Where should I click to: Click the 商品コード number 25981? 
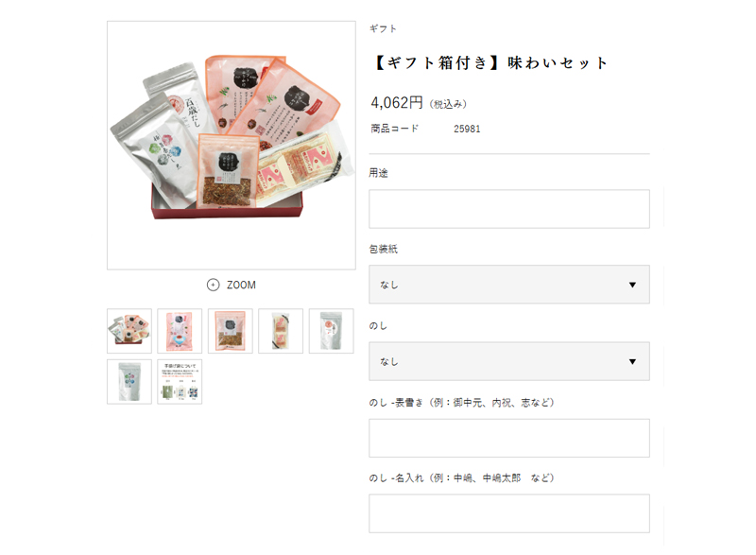[x=467, y=129]
